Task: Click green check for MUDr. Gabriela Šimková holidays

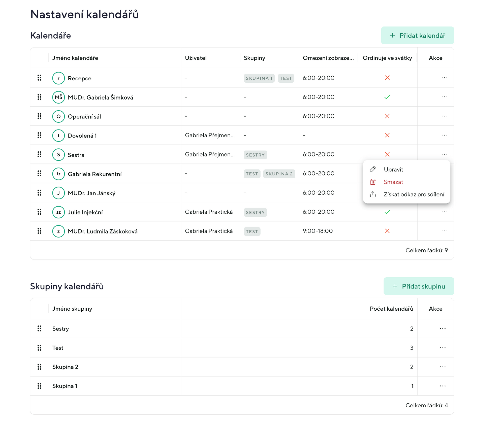Action: click(387, 97)
